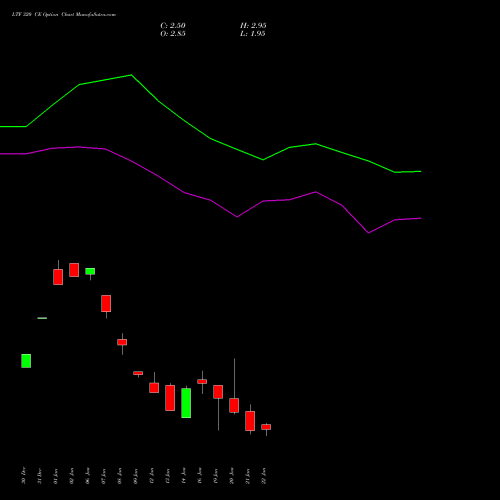Click the 30 Dec date axis label
Viewport: 500px width, 500px height.
coord(23,476)
